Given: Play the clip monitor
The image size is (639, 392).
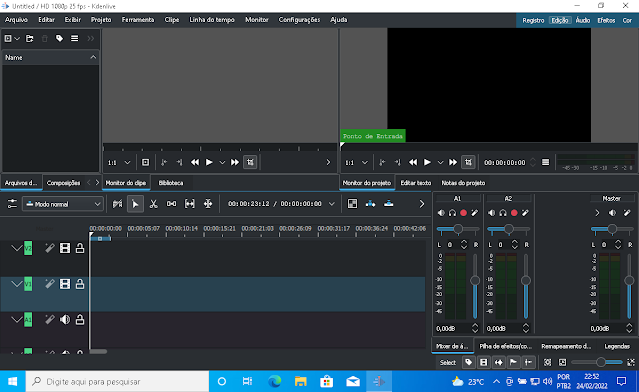Looking at the screenshot, I should (x=209, y=162).
